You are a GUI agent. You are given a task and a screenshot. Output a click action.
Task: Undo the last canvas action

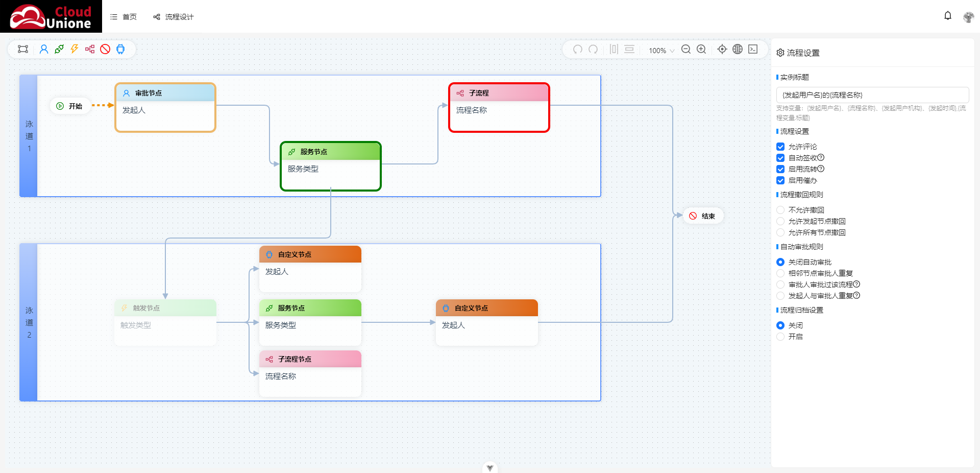[x=578, y=49]
